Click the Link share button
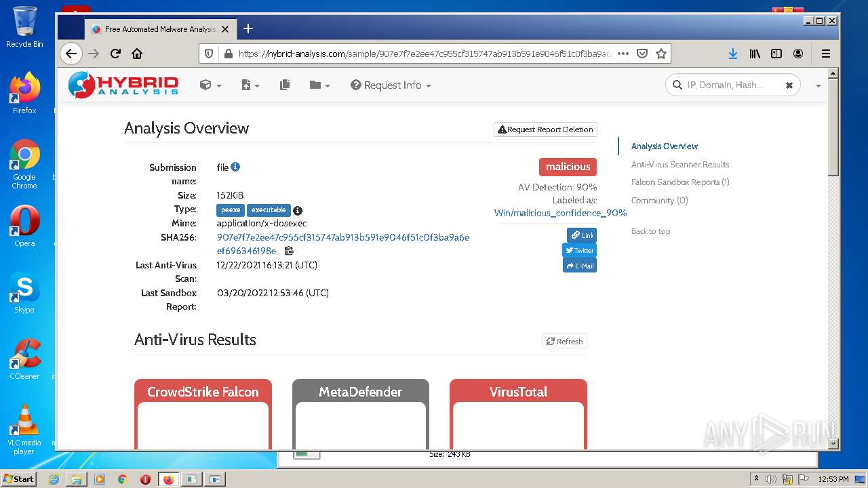Screen dimensions: 868x488 582,235
